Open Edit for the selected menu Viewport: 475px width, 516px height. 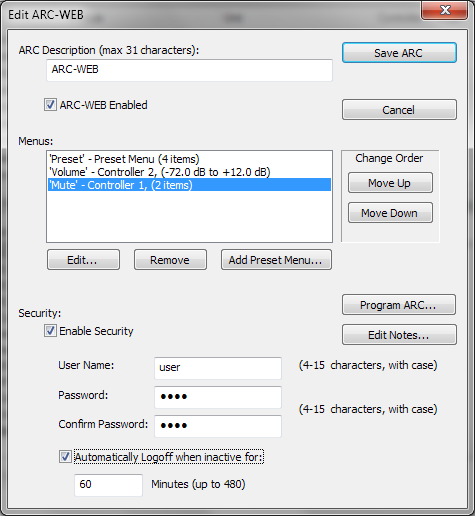pos(83,260)
